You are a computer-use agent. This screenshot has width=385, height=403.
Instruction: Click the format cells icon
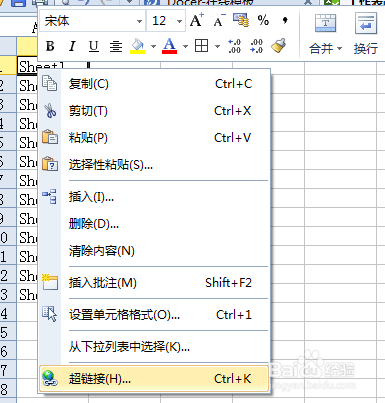point(49,314)
